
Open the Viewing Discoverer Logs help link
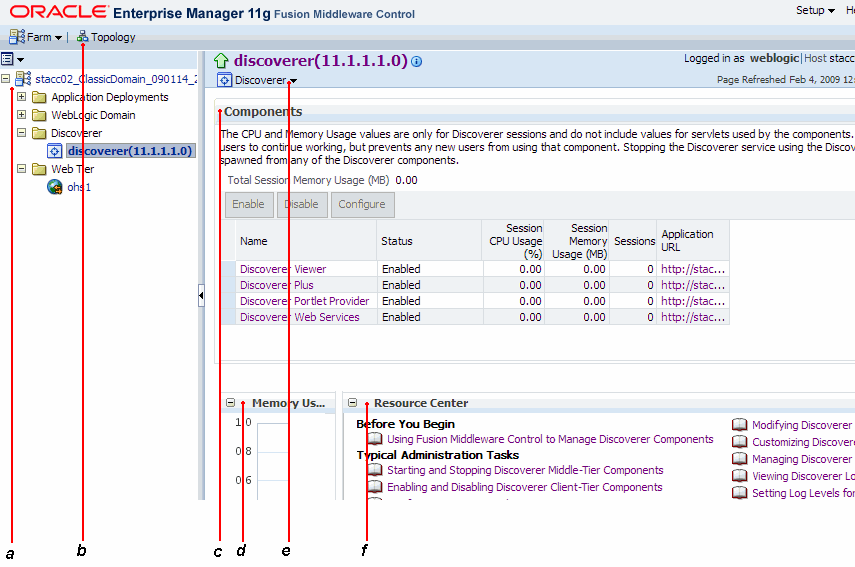[803, 476]
